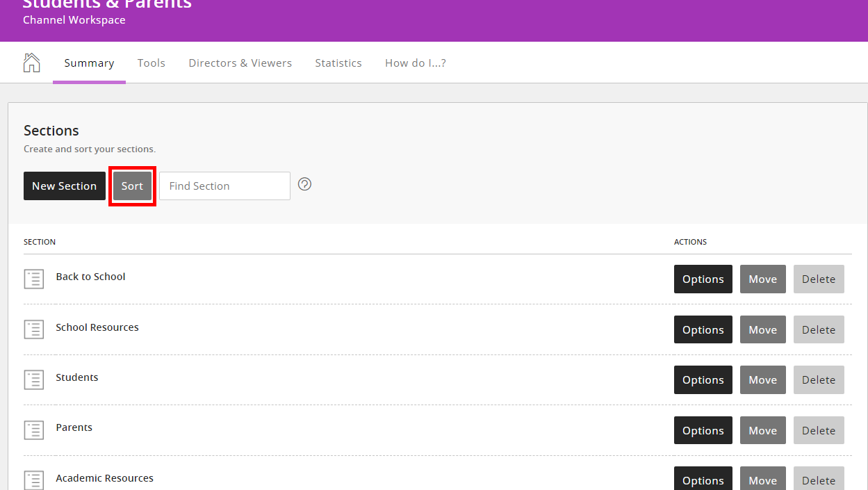The image size is (868, 490).
Task: Click the Sections heading
Action: pyautogui.click(x=51, y=131)
